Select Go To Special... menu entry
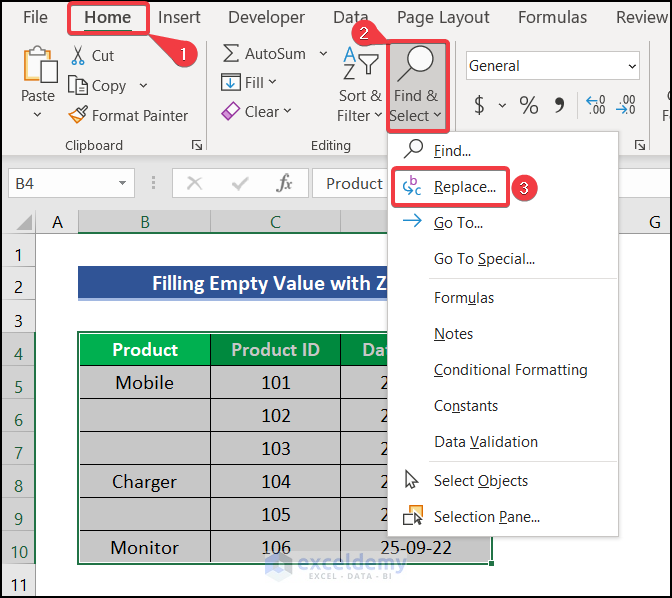Screen dimensions: 672x598 coord(484,259)
